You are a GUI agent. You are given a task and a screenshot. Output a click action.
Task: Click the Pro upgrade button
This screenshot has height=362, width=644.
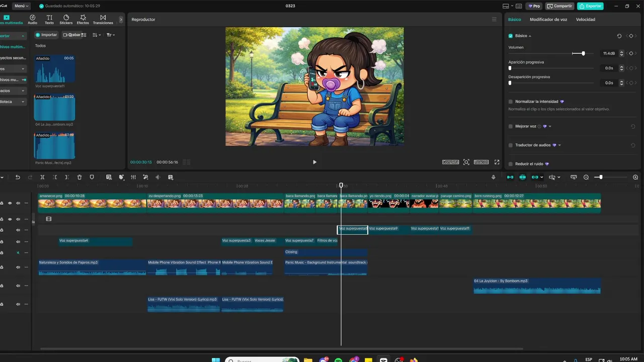[534, 6]
